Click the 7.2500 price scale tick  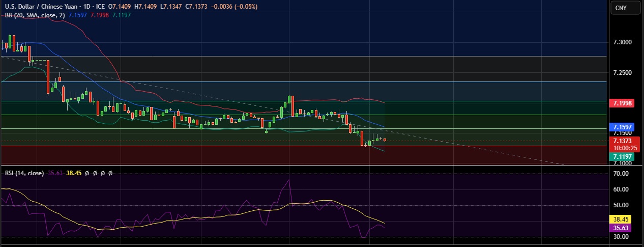(x=623, y=73)
